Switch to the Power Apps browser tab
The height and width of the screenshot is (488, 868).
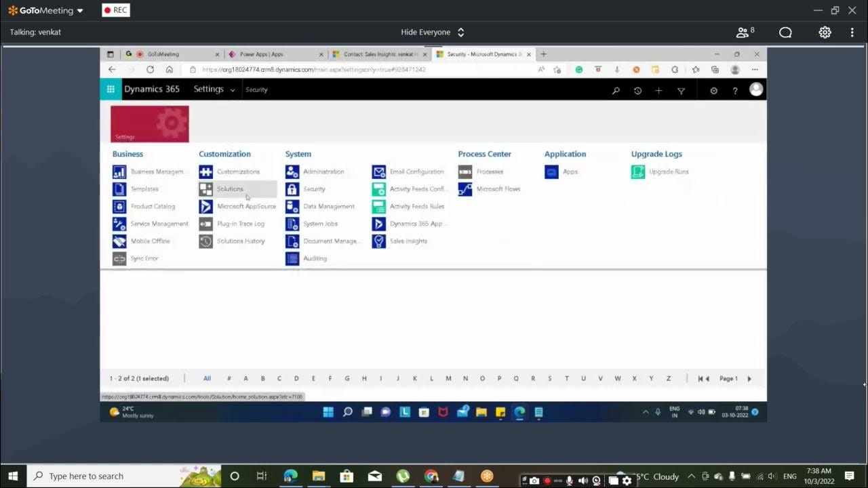[274, 54]
